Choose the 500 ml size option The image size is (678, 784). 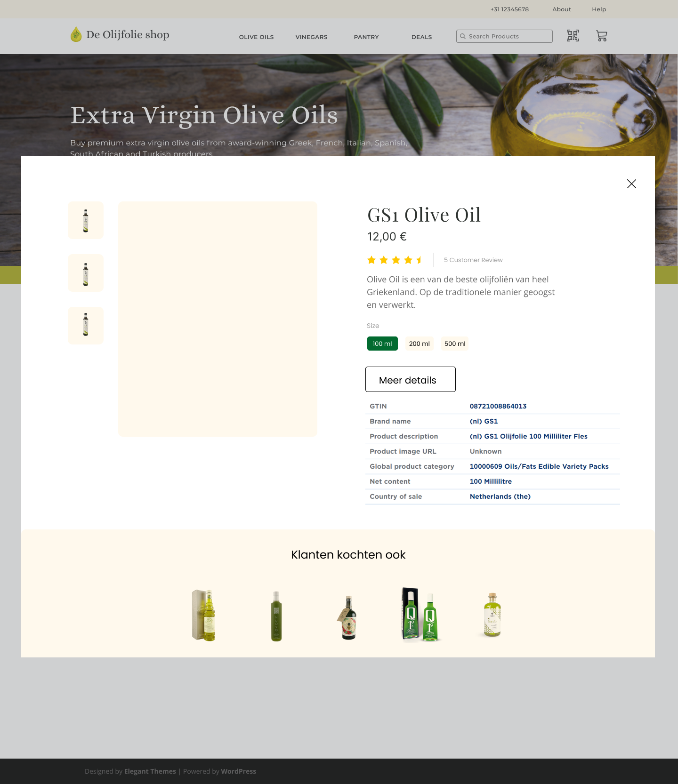point(455,344)
